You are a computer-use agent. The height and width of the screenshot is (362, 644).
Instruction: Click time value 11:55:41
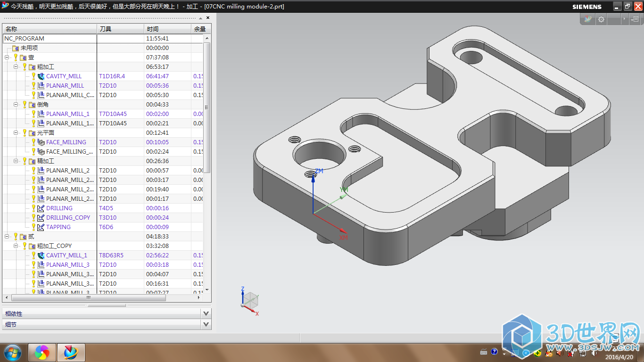[157, 38]
